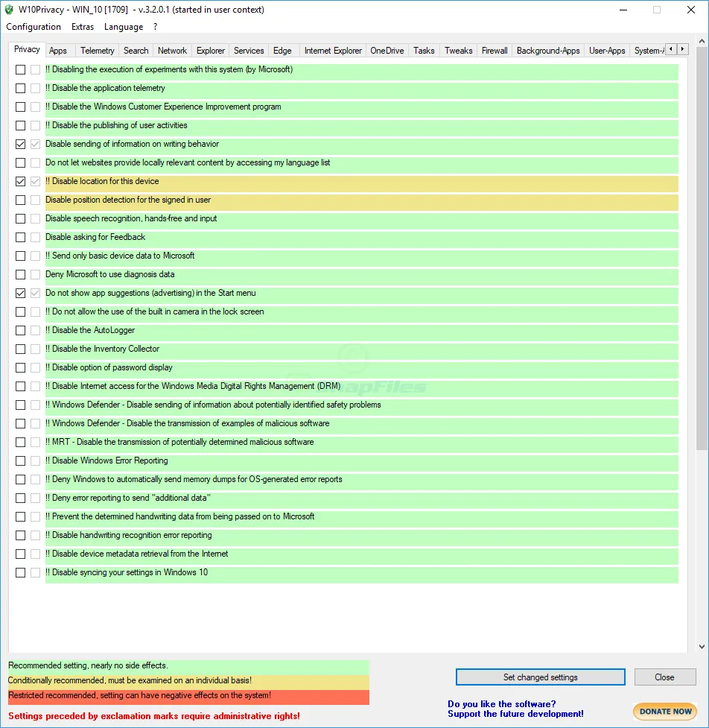
Task: Select 'Do not allow the use of built in camera' text
Action: pos(154,311)
